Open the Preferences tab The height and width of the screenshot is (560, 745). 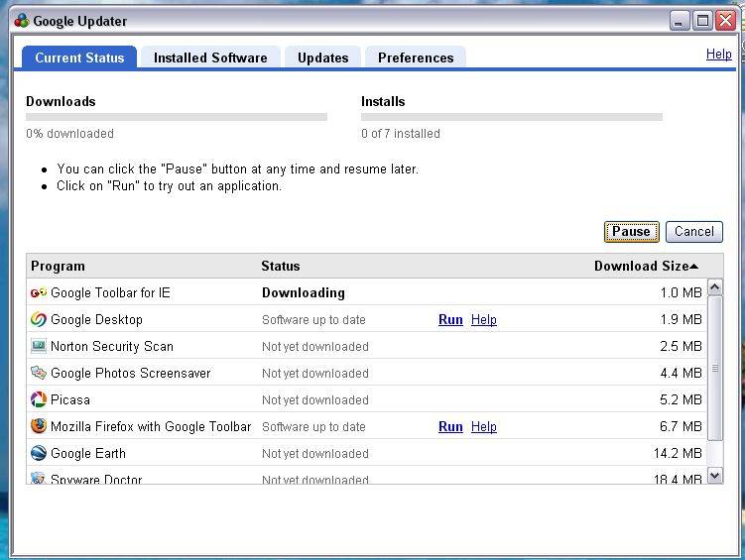416,57
